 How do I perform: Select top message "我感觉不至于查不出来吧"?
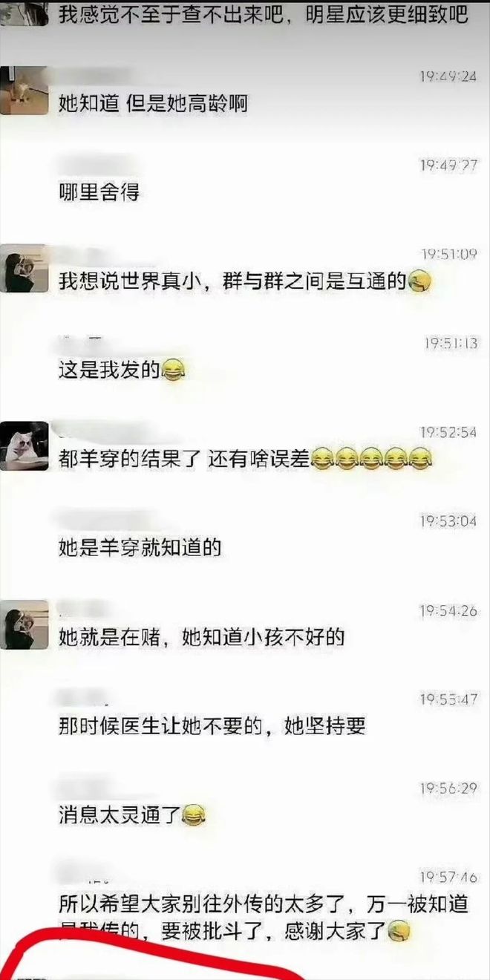click(x=263, y=15)
